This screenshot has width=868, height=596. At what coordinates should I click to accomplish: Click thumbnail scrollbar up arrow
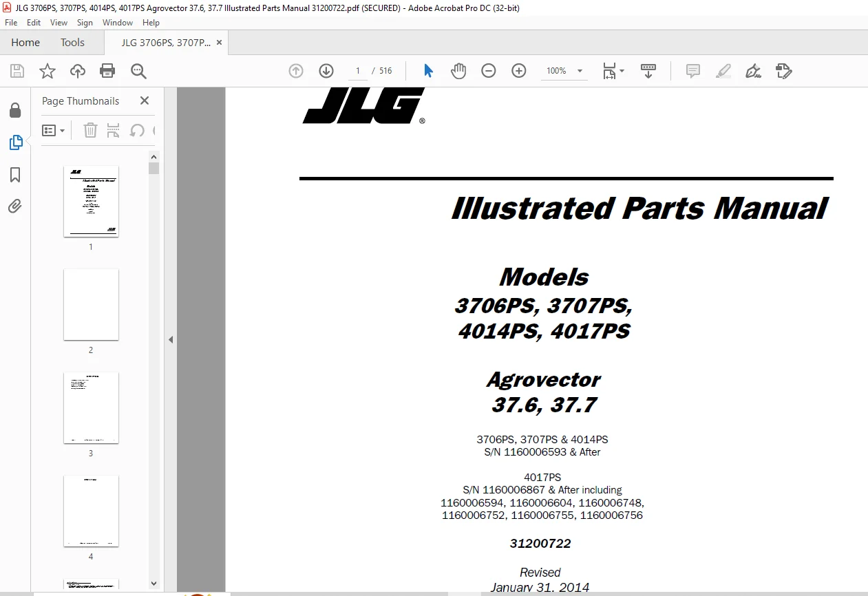154,156
